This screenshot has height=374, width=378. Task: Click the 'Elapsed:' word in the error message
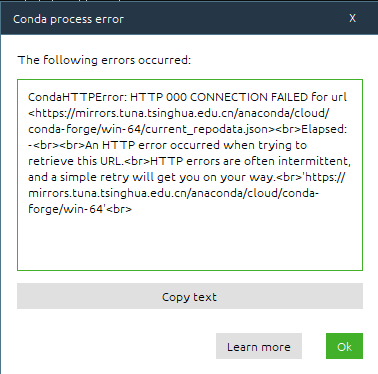[x=324, y=129]
